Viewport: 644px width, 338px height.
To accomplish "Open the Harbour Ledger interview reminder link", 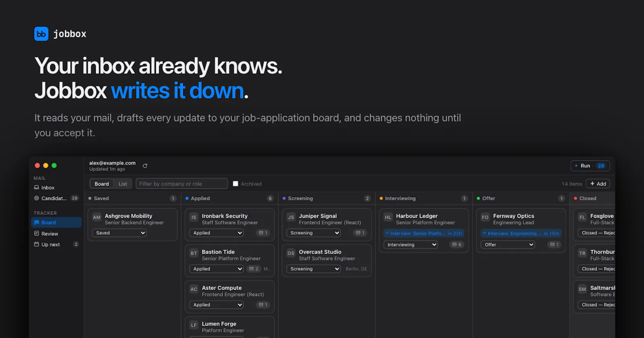I will pyautogui.click(x=424, y=233).
